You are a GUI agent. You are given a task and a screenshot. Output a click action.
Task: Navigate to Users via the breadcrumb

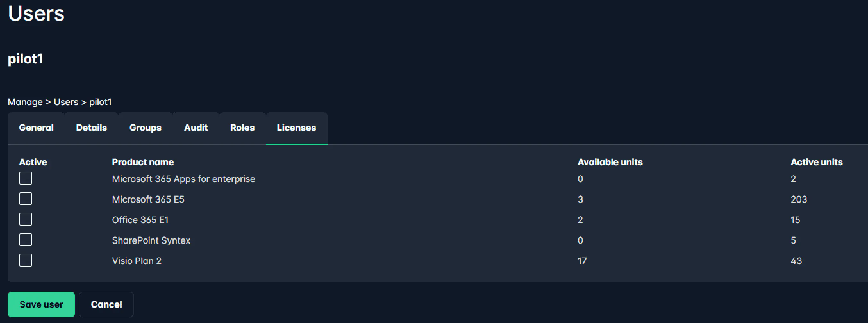pyautogui.click(x=66, y=102)
